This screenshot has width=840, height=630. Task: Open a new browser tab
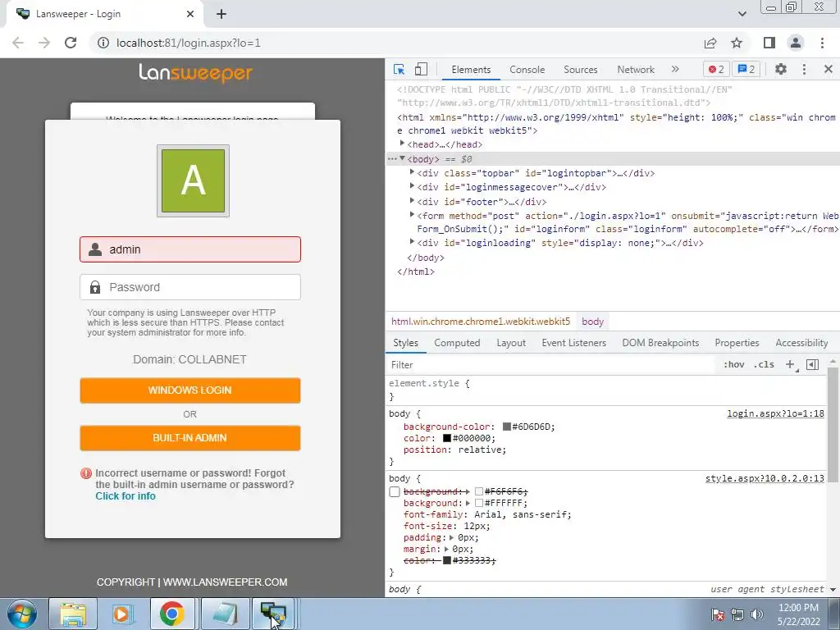221,14
